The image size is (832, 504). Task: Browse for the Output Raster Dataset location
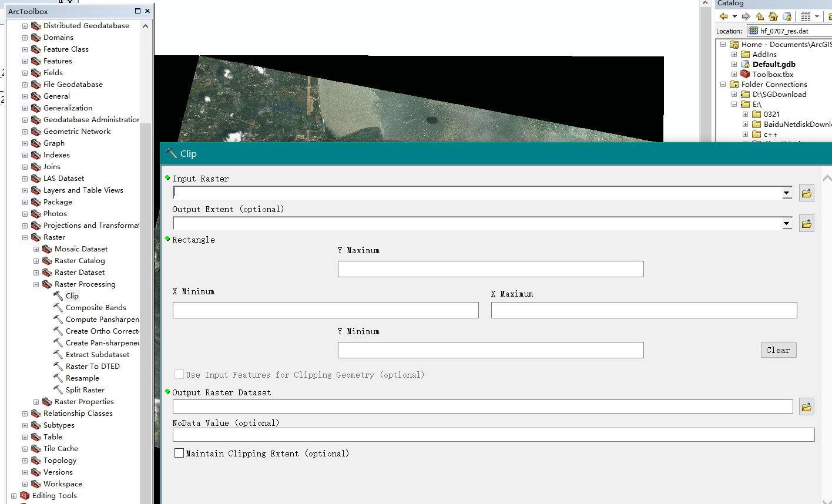pyautogui.click(x=806, y=406)
